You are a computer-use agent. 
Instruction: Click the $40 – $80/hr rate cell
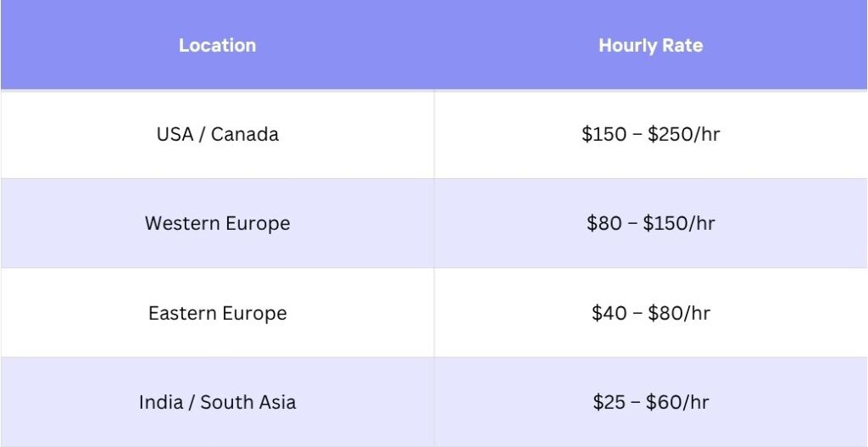point(650,313)
